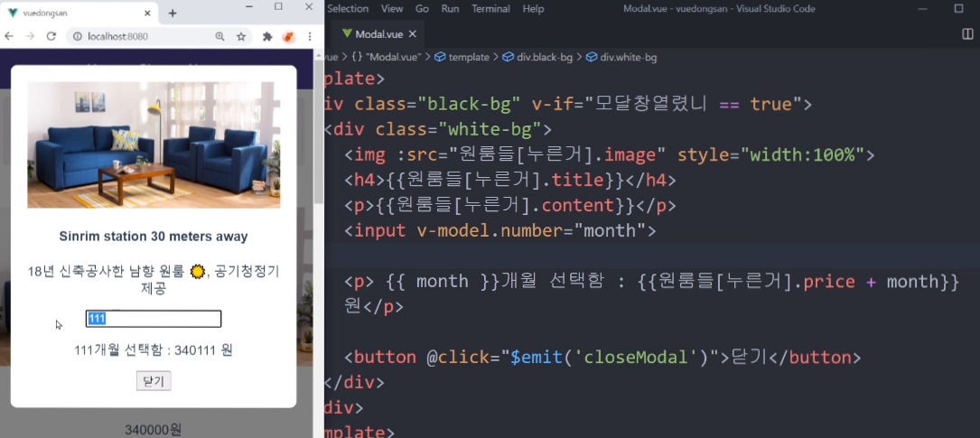Image resolution: width=980 pixels, height=438 pixels.
Task: Click the heading Sinrim station 30 meters away
Action: pyautogui.click(x=154, y=237)
